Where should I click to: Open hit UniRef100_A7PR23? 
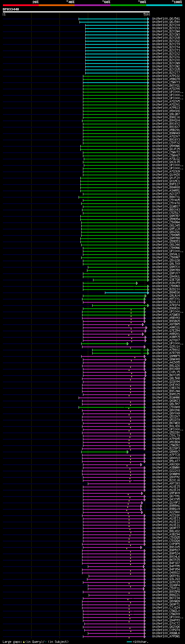(166, 108)
